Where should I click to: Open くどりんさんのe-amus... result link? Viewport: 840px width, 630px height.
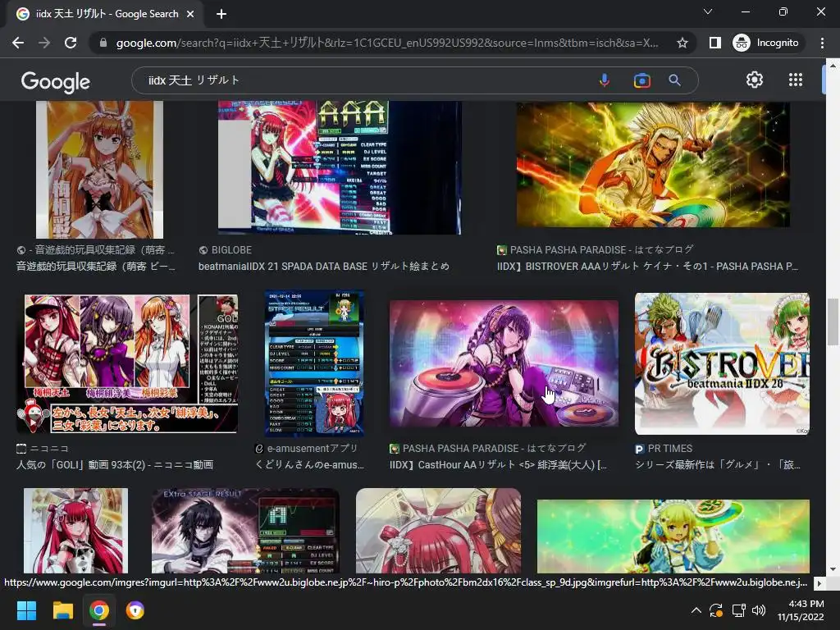[309, 464]
